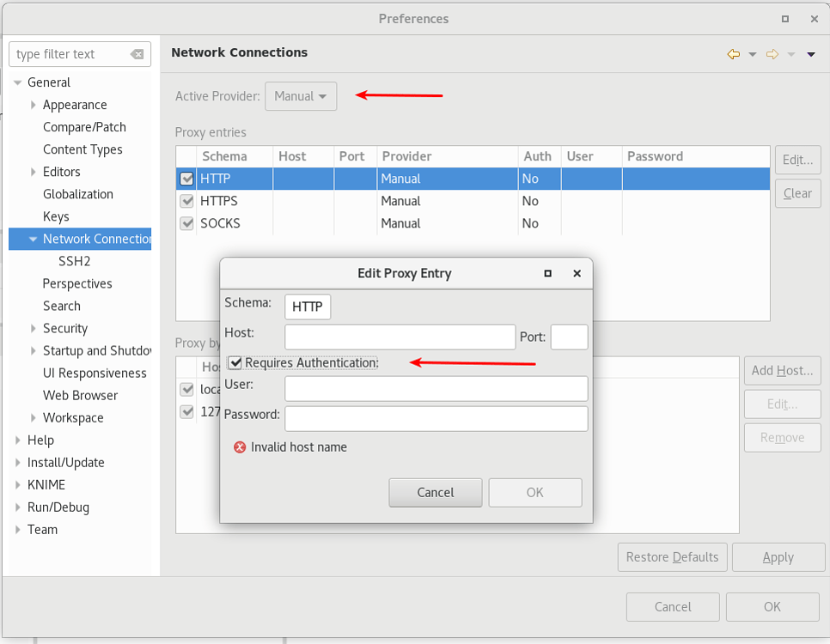Click the yellow back navigation arrow
The height and width of the screenshot is (644, 830).
(733, 54)
